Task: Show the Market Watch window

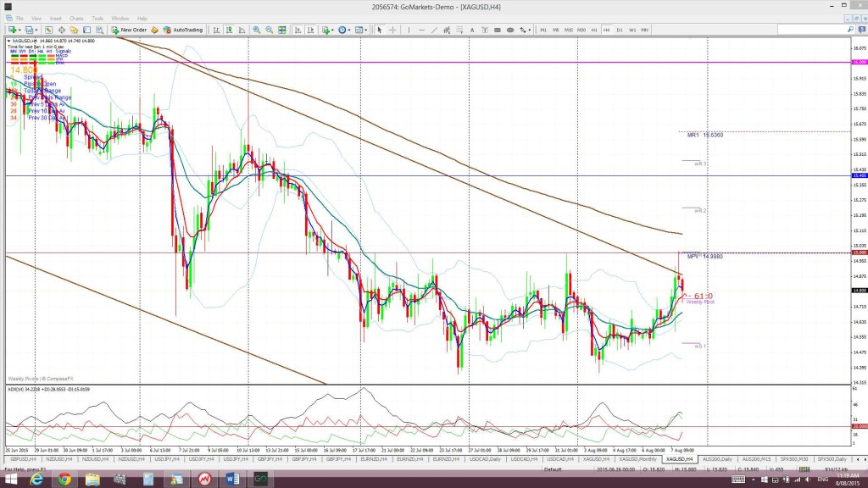Action: [x=48, y=30]
